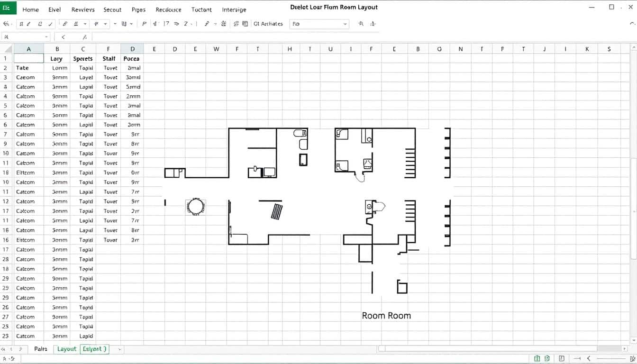Viewport: 637px width, 364px height.
Task: Open the Recdouce ribbon tab
Action: pos(168,9)
